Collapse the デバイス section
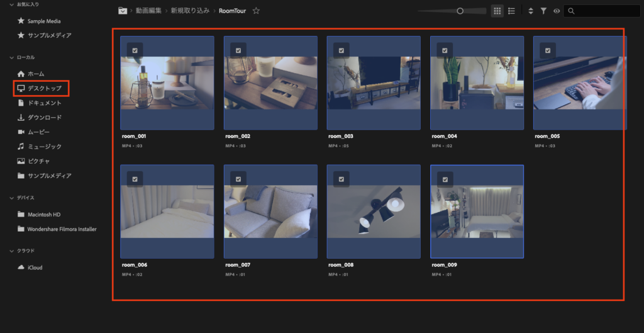 click(x=12, y=198)
